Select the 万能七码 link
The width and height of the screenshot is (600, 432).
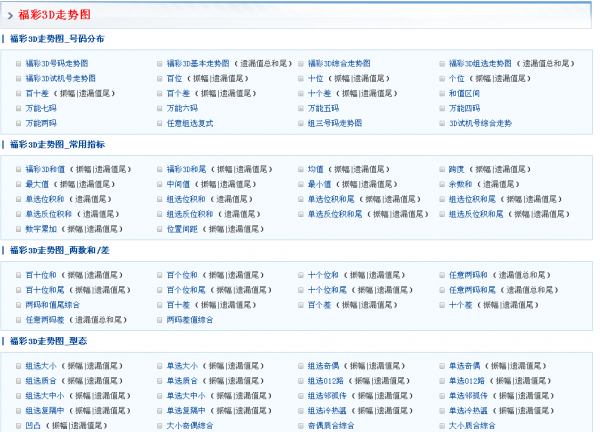point(41,108)
